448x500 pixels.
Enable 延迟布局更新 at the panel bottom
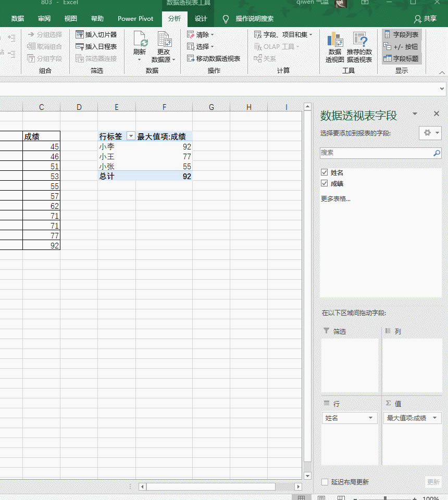(x=325, y=482)
